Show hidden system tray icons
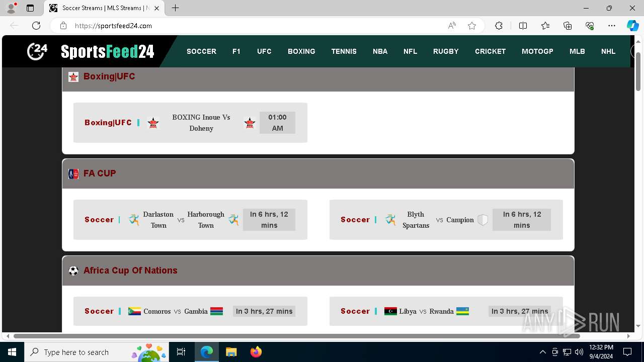 542,352
